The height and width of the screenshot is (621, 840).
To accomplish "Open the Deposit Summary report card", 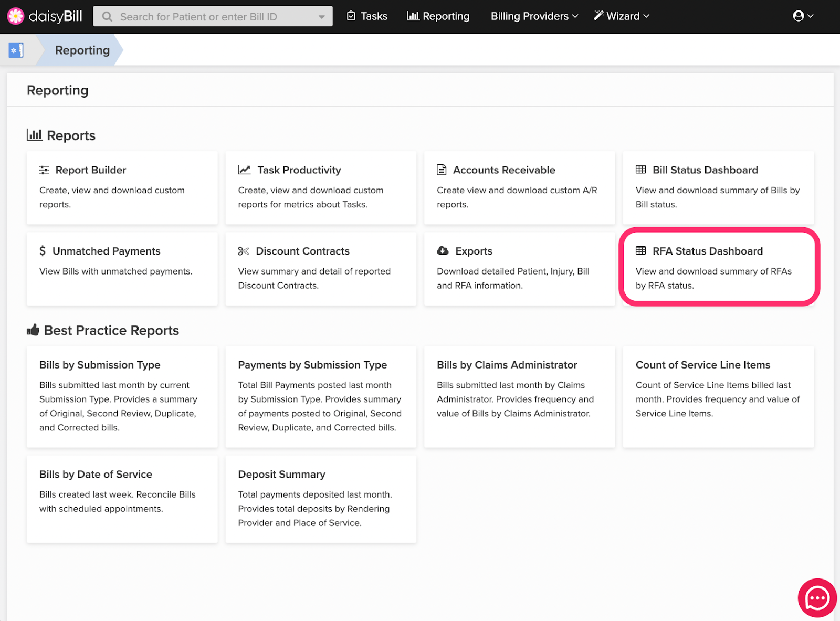I will pos(281,475).
